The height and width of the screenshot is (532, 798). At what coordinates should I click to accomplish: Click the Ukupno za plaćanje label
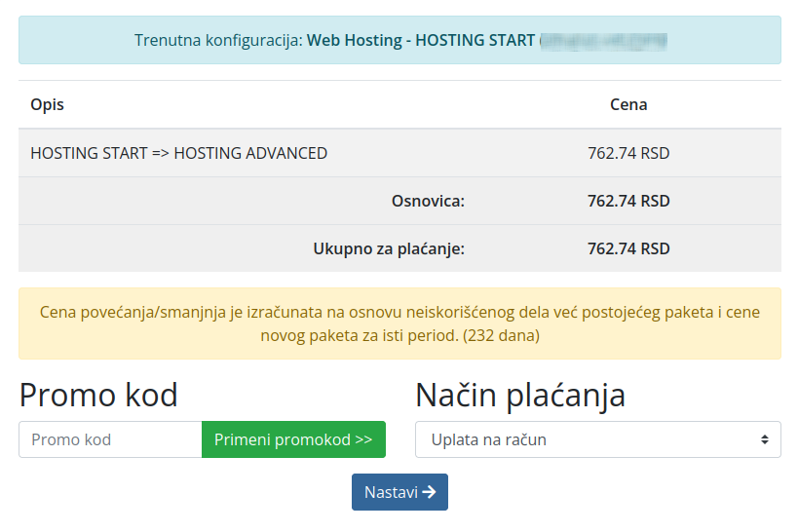pyautogui.click(x=389, y=248)
